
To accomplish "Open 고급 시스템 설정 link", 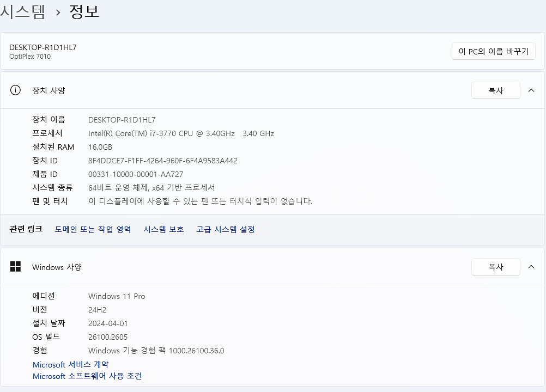I will click(x=226, y=230).
